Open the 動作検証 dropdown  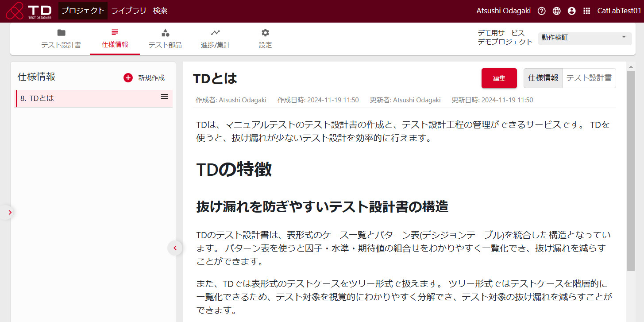[x=585, y=39]
